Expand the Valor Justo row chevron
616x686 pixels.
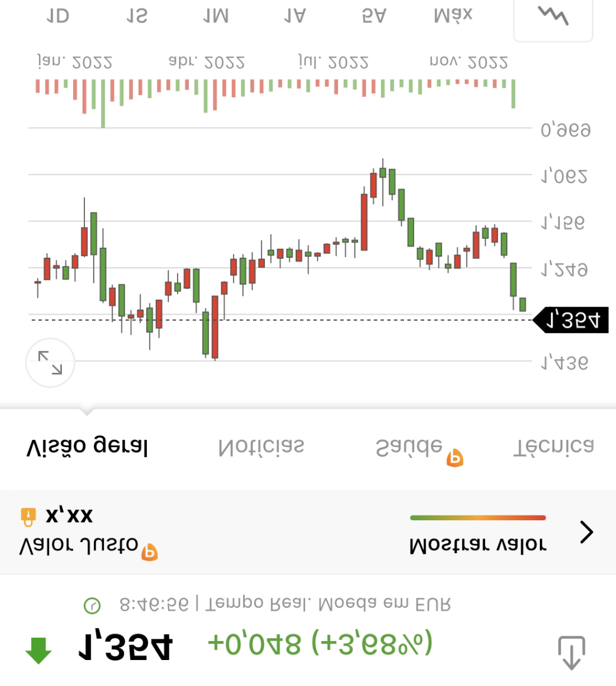[586, 532]
